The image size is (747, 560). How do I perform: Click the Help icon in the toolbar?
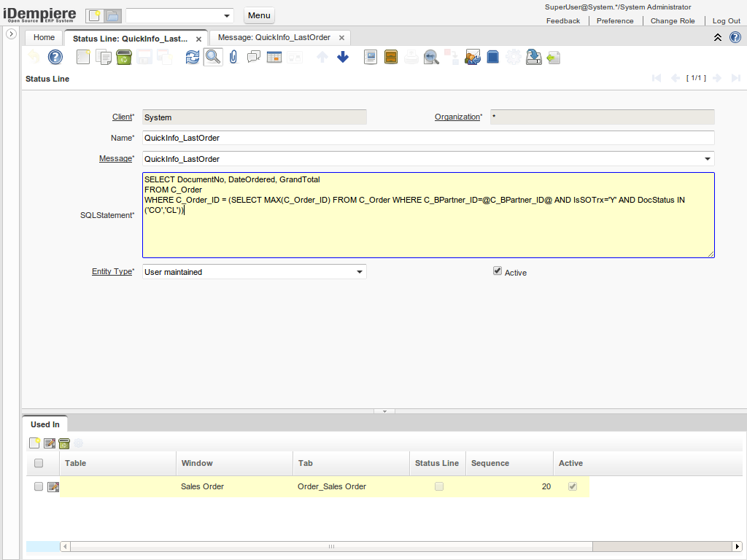[x=55, y=57]
